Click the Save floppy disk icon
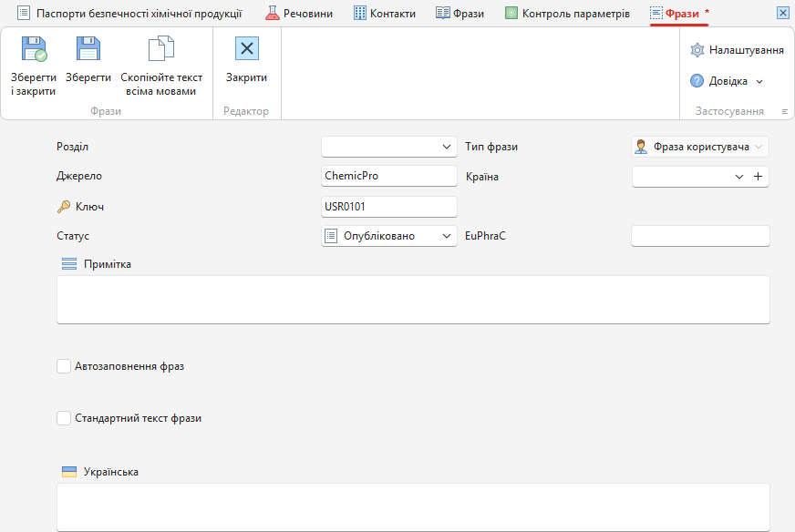 coord(88,48)
